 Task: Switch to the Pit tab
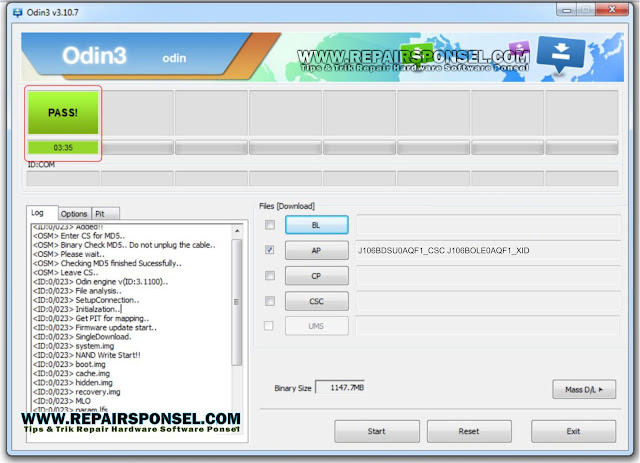[x=105, y=214]
